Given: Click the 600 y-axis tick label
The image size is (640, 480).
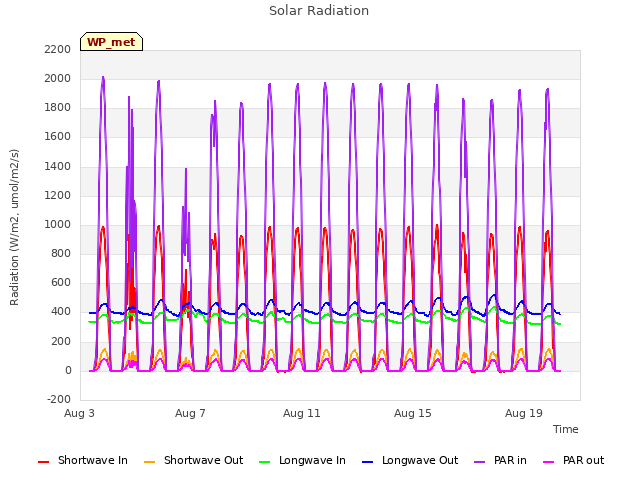Looking at the screenshot, I should [61, 282].
